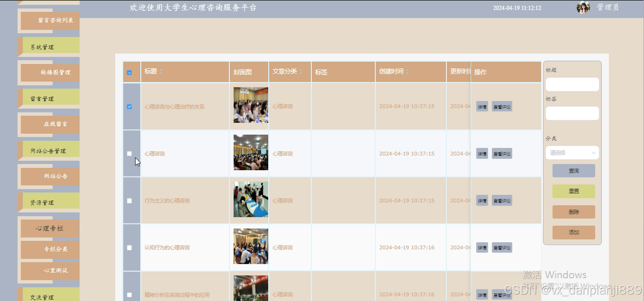Viewport: 644px width, 301px height.
Task: Click the 删除 delete button
Action: [573, 212]
